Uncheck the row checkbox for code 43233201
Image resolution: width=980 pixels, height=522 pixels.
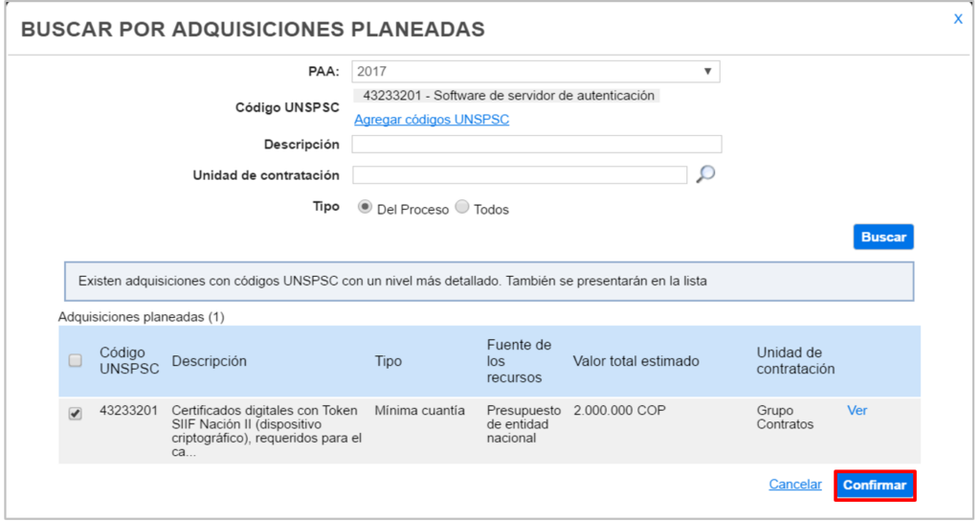[76, 413]
